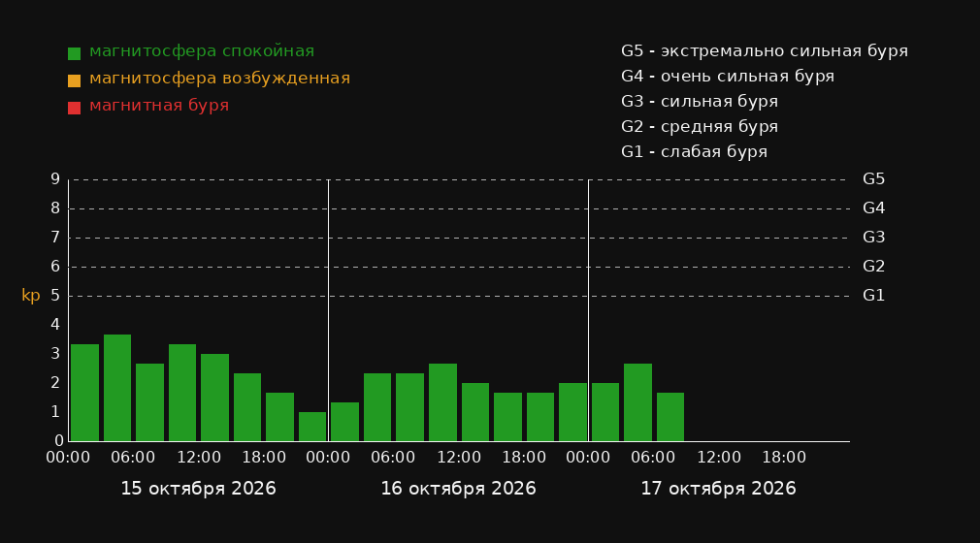980x543 pixels.
Task: Select the 'магнитосфера возбужденная' legend label
Action: 220,79
